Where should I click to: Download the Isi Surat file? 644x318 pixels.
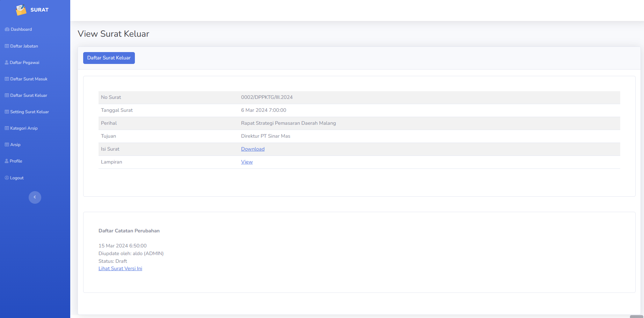253,149
